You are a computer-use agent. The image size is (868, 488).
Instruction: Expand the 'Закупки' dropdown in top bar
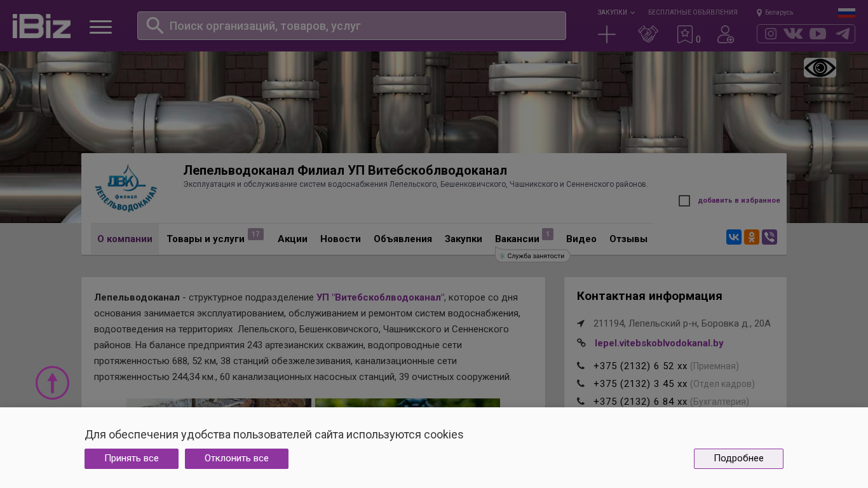pyautogui.click(x=616, y=12)
